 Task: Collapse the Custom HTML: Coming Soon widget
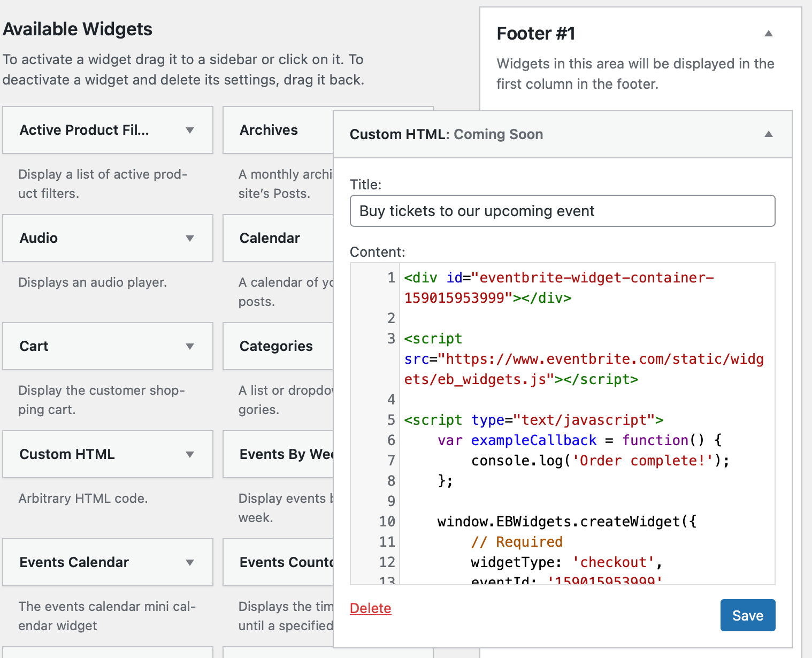769,134
